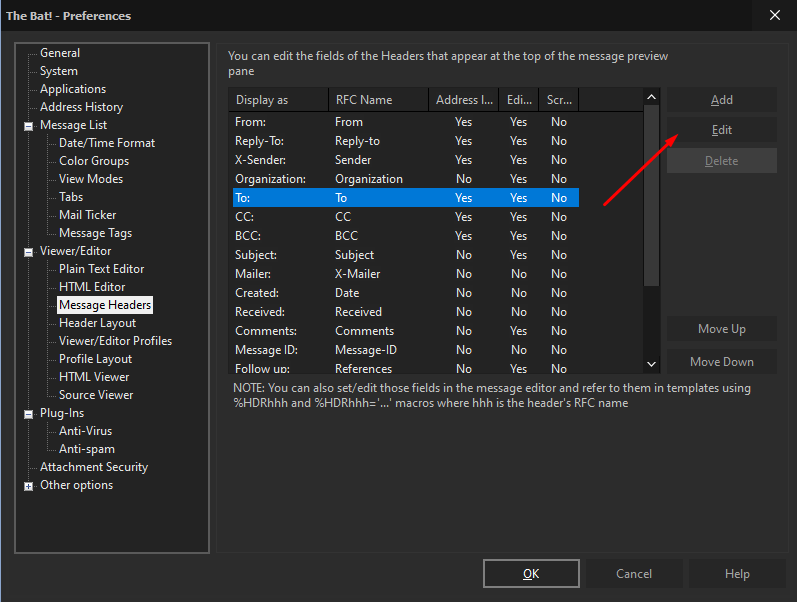This screenshot has height=602, width=797.
Task: Collapse the Plug-Ins tree node
Action: point(28,414)
